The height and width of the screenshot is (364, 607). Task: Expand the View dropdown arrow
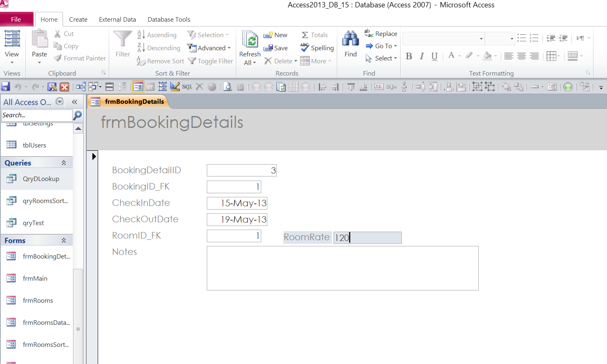tap(12, 63)
